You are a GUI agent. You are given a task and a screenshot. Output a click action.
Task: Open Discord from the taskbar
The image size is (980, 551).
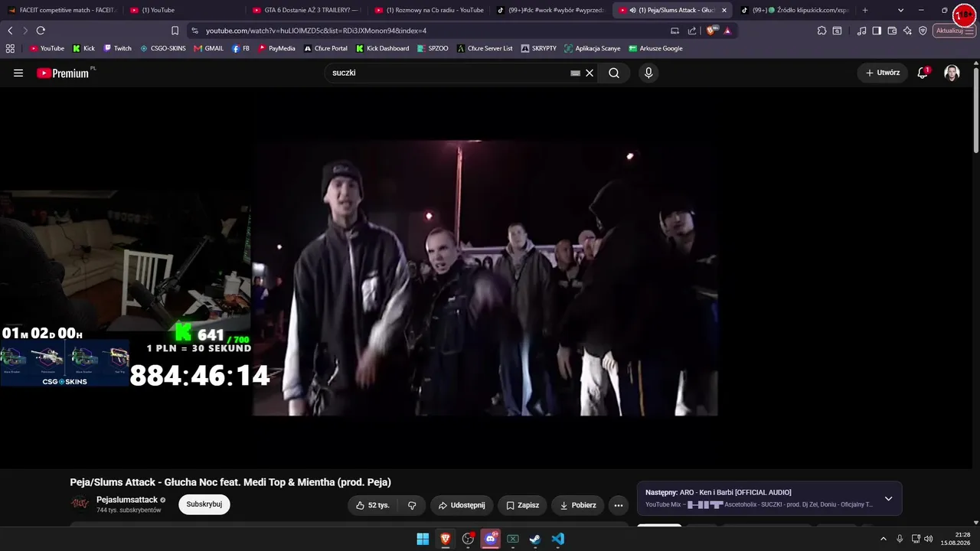[x=491, y=539]
